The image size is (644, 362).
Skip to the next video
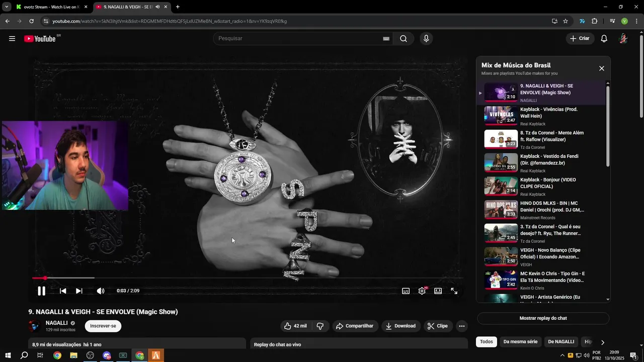(79, 291)
